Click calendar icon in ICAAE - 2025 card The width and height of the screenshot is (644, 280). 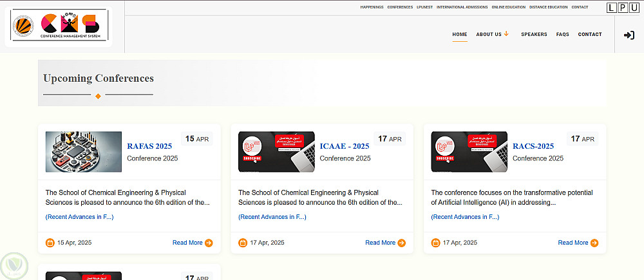click(243, 243)
